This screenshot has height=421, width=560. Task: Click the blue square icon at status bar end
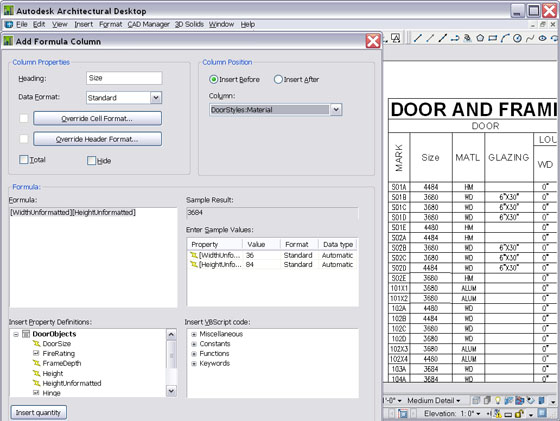(542, 413)
